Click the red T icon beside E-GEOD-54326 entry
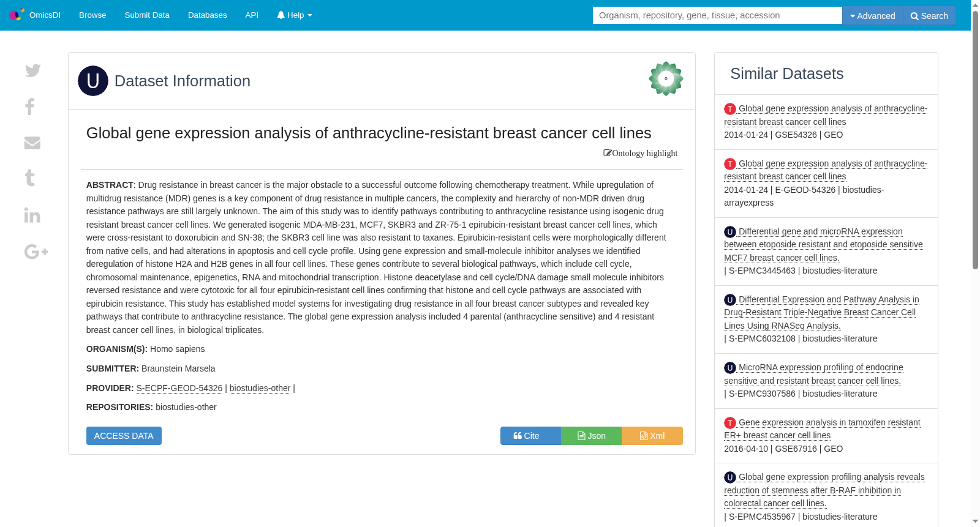The height and width of the screenshot is (527, 980). point(730,164)
